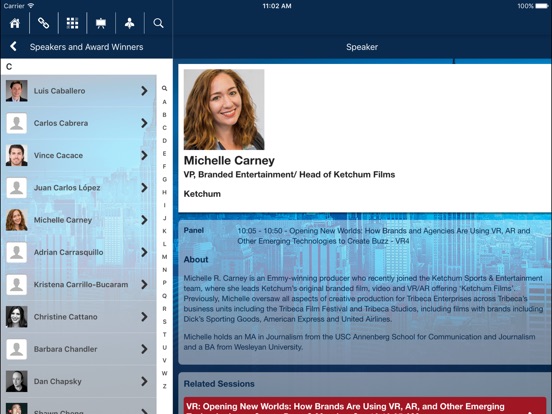Select speaker name Kristena Carrillo-Bucaram
The width and height of the screenshot is (552, 414).
pos(81,284)
